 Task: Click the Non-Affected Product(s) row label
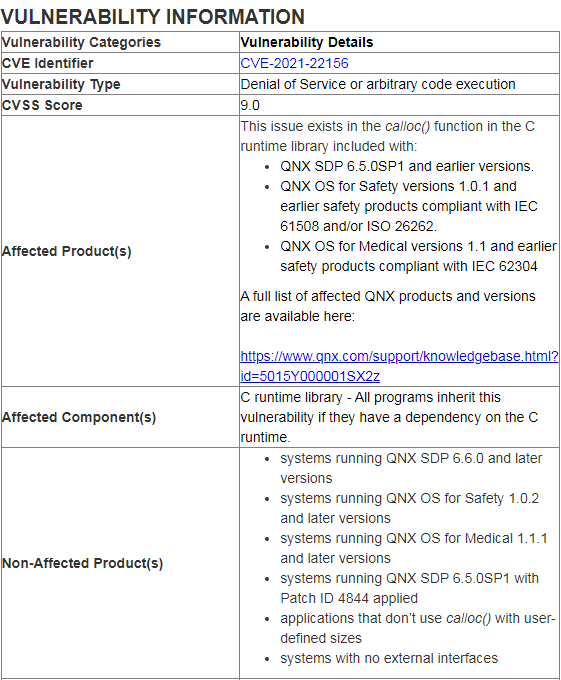coord(82,563)
